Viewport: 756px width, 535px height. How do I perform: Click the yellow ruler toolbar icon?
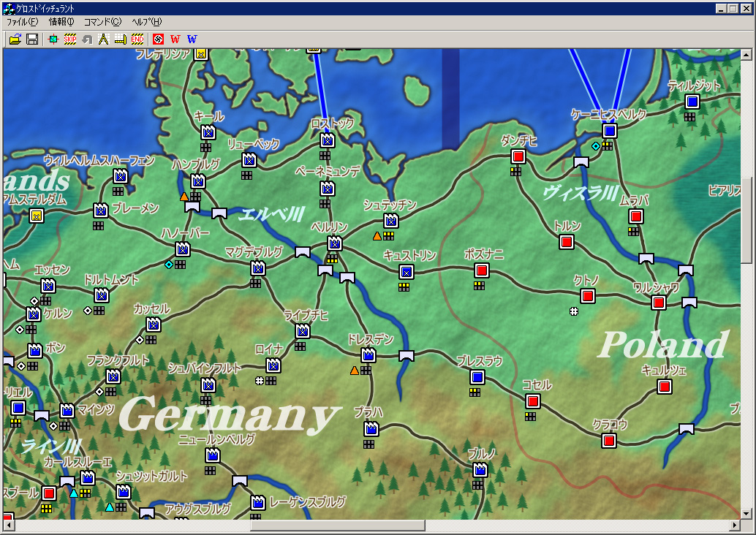(120, 39)
